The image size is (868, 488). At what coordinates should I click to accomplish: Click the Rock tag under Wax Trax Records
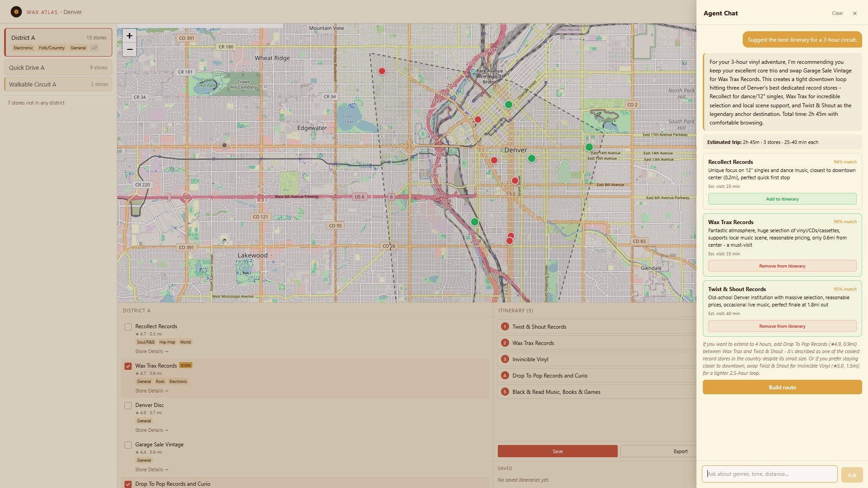pyautogui.click(x=160, y=382)
